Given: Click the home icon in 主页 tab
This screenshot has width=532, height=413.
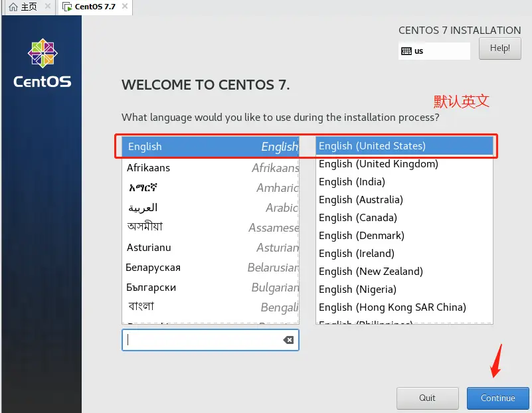Looking at the screenshot, I should 13,7.
